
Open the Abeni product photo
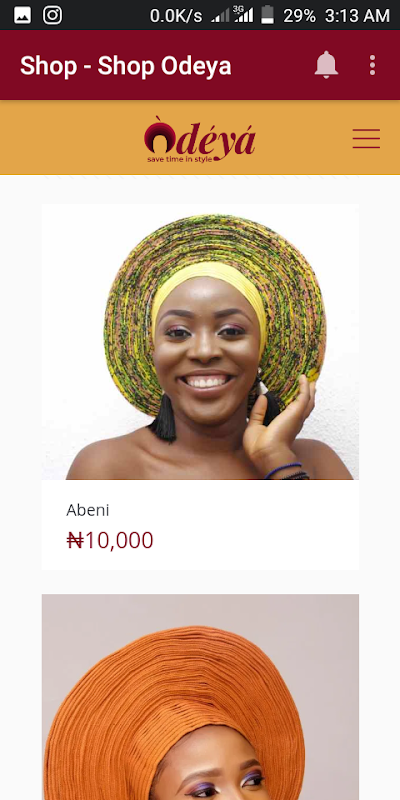[x=200, y=342]
